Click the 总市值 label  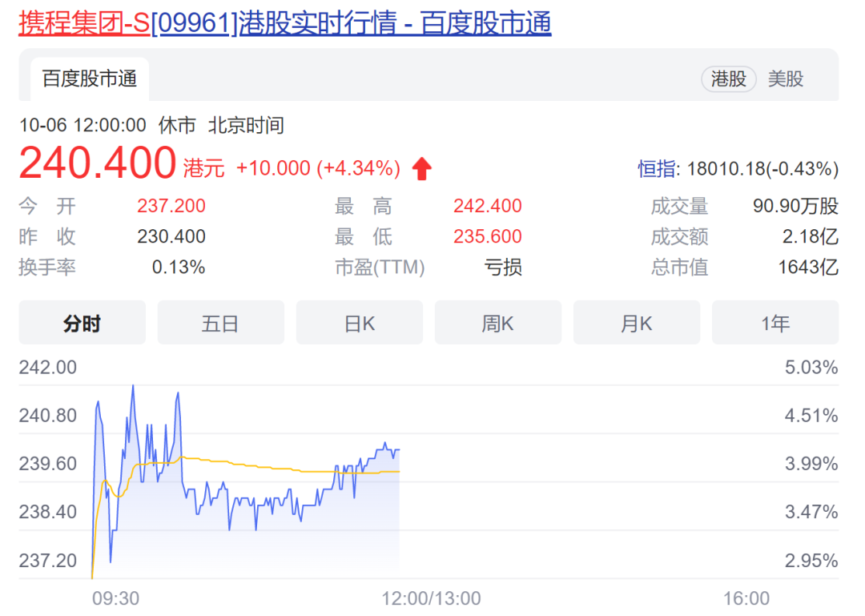679,268
